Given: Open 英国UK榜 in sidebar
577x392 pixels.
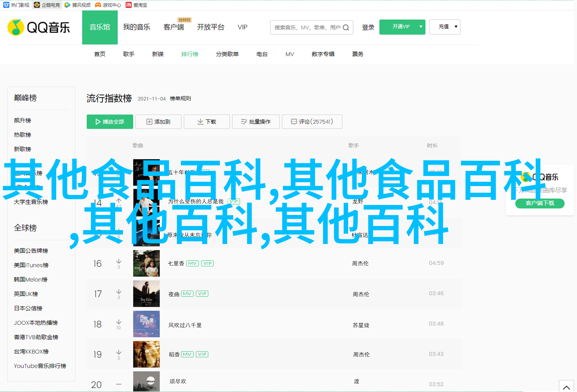Looking at the screenshot, I should [26, 294].
